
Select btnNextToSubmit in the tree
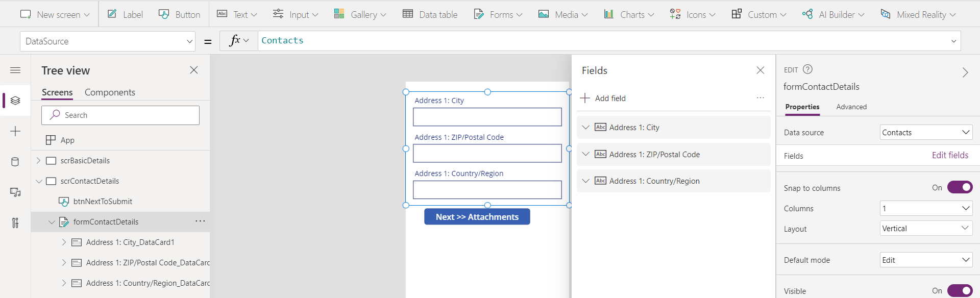coord(103,202)
